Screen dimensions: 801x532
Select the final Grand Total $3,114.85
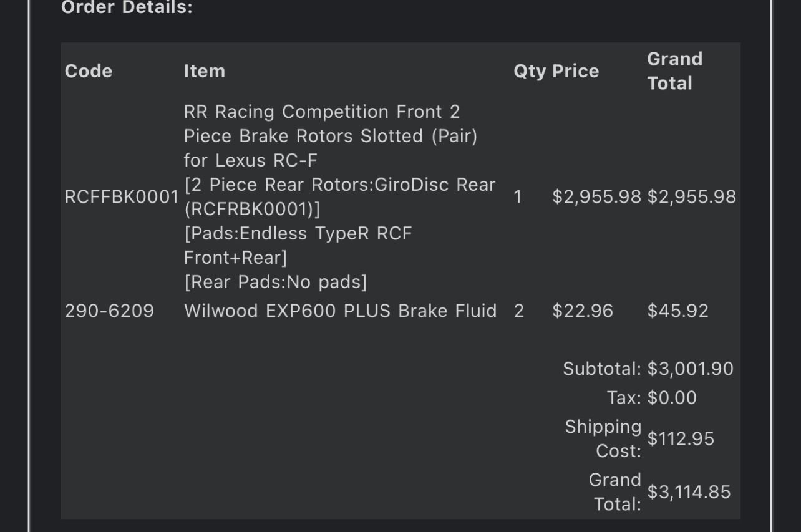click(689, 492)
